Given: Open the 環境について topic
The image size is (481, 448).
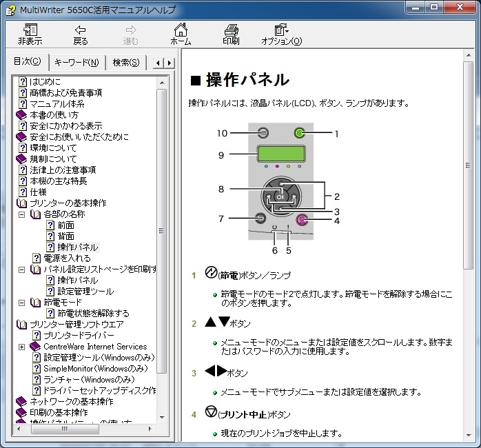Looking at the screenshot, I should 53,148.
